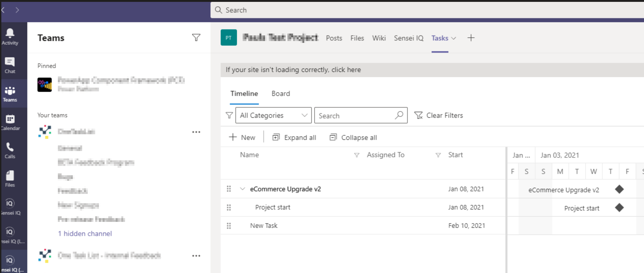Open the Sensei IQ channel tab

coord(409,38)
